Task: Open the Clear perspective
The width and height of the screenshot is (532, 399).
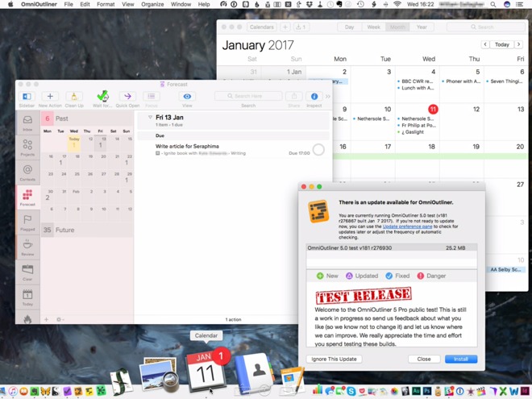Action: click(x=27, y=272)
